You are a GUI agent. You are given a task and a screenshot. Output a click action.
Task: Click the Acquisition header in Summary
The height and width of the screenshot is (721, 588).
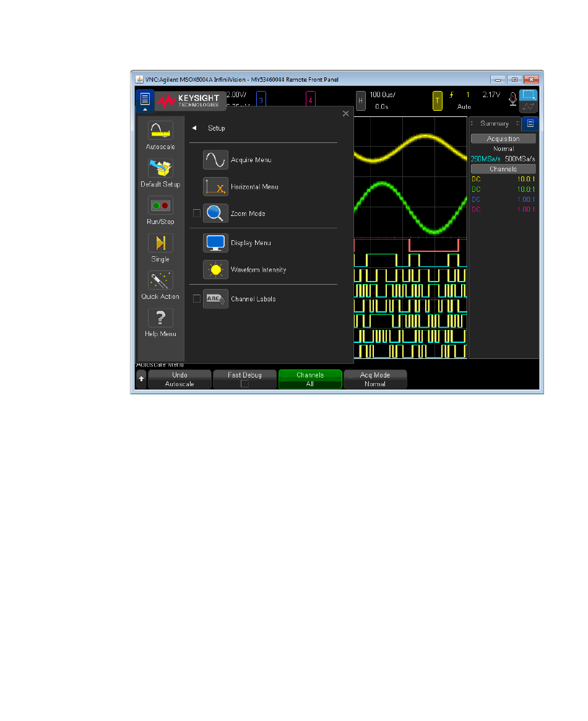pos(503,139)
